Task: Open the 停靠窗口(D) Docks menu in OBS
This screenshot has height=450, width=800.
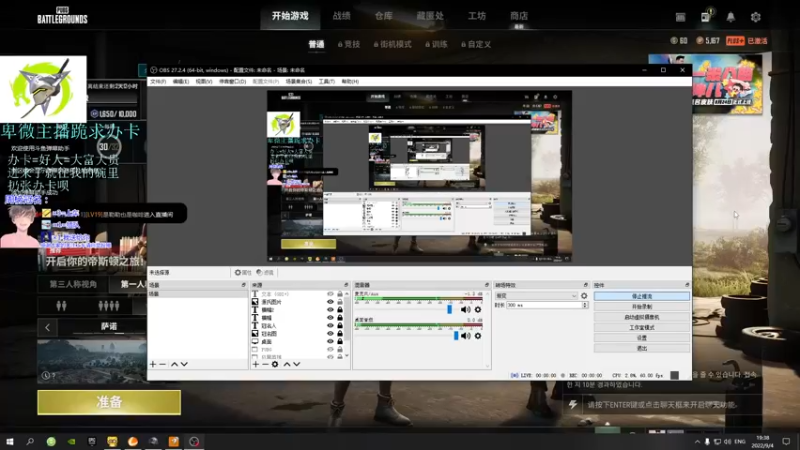Action: (x=233, y=82)
